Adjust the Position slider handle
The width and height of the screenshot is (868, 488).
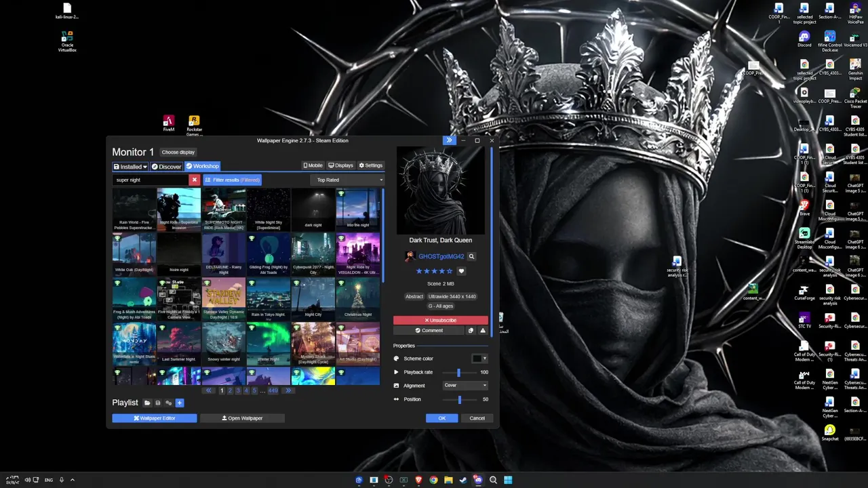[x=460, y=399]
